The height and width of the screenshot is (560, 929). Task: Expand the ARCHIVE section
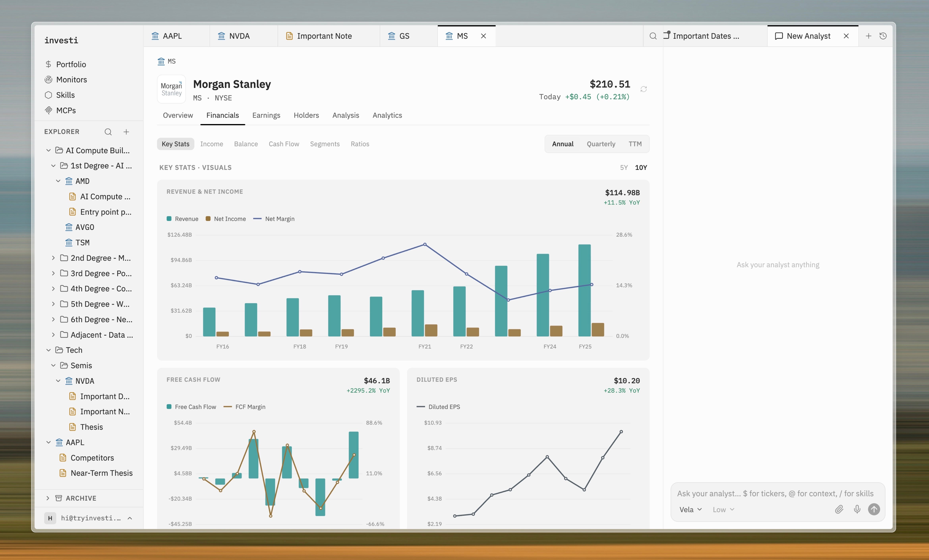[48, 498]
